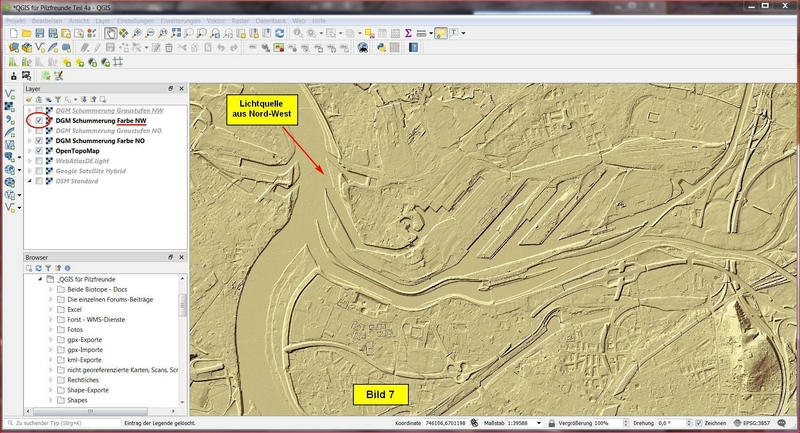Click the EPSG:3857 projection button
Screen dimensions: 800x433
[766, 424]
